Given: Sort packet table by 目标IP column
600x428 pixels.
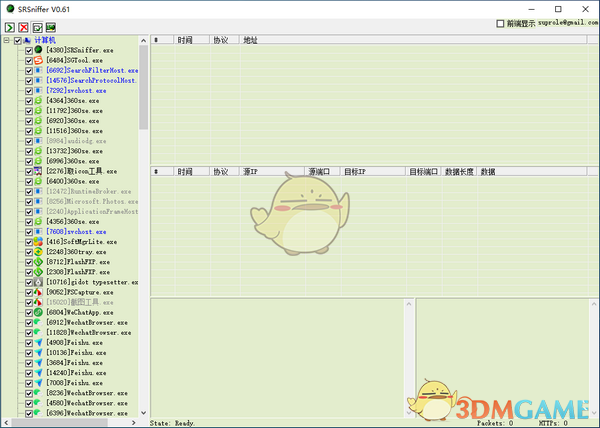Looking at the screenshot, I should [x=373, y=171].
